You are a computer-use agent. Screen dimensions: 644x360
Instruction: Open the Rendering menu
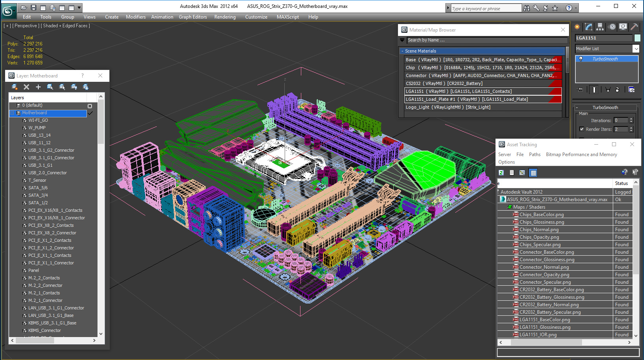(x=225, y=17)
